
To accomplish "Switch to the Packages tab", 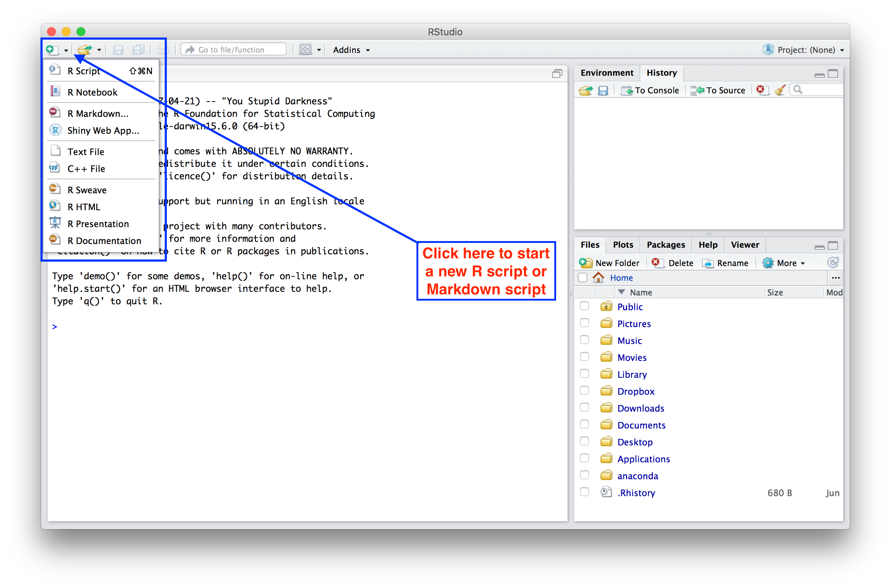I will coord(666,245).
